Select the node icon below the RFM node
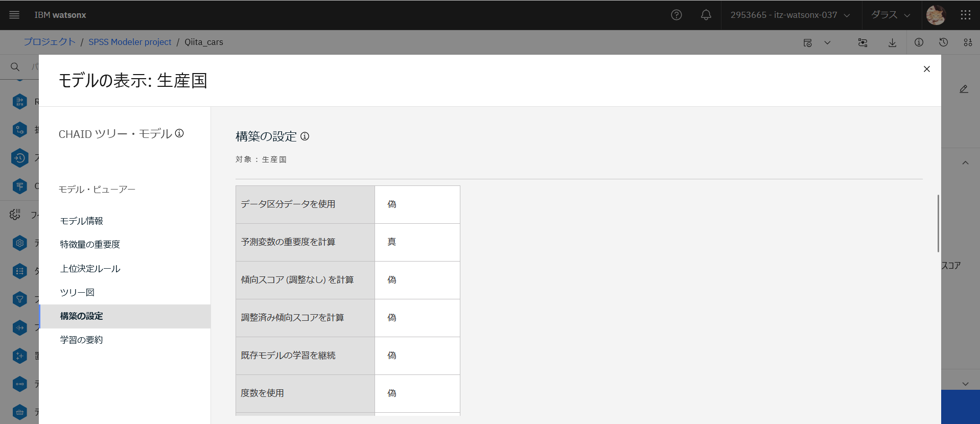The height and width of the screenshot is (424, 980). pyautogui.click(x=19, y=130)
